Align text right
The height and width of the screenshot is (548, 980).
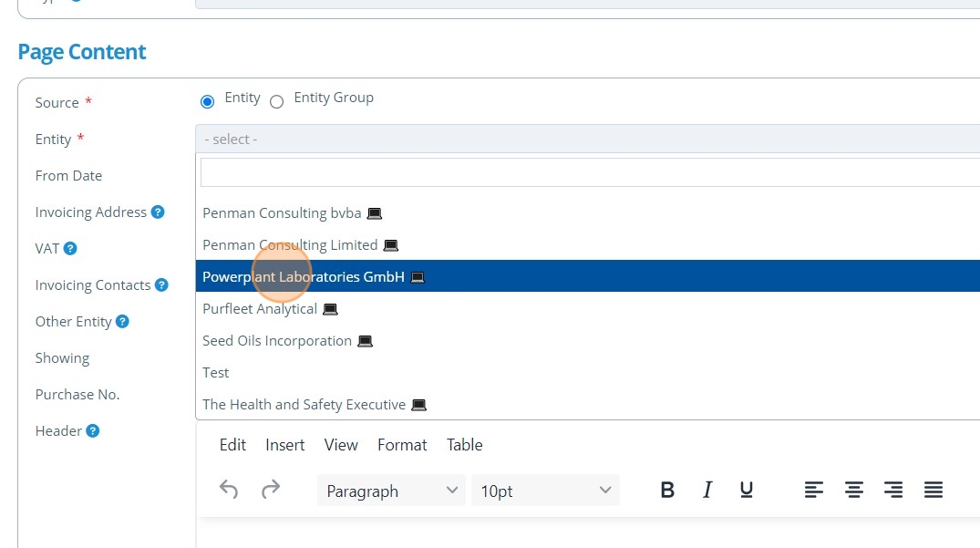pos(893,490)
